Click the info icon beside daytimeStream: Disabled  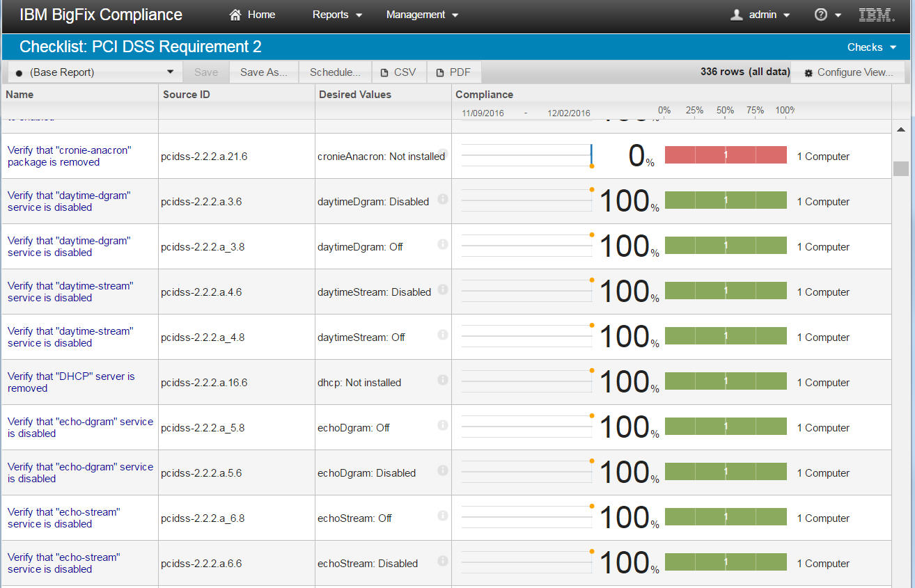(443, 289)
